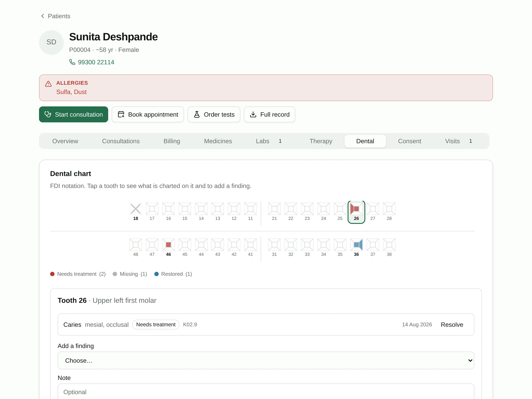Image resolution: width=532 pixels, height=399 pixels.
Task: Click Order tests button
Action: coord(214,114)
